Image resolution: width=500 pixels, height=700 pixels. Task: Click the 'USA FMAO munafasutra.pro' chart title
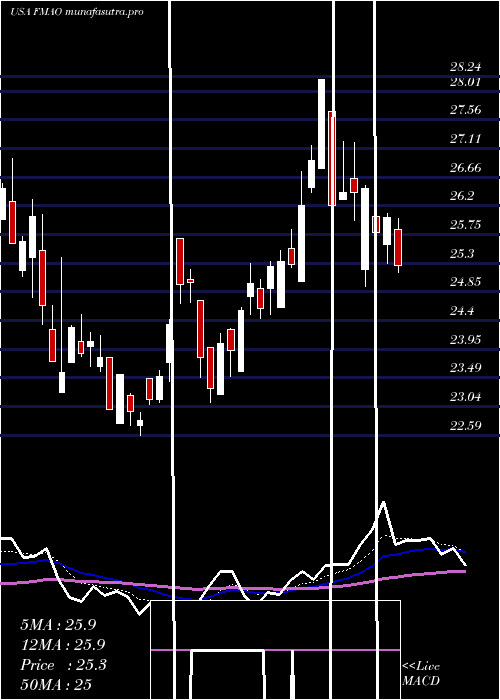[77, 12]
